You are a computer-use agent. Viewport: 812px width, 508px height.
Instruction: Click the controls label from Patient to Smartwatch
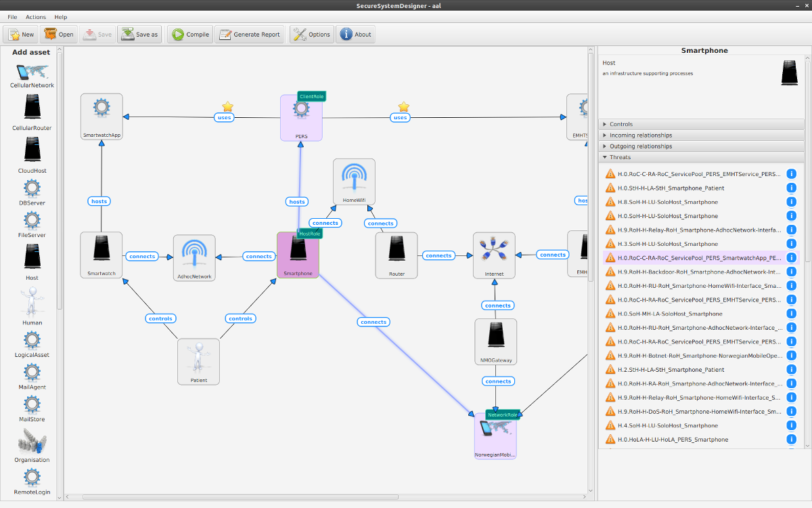160,318
